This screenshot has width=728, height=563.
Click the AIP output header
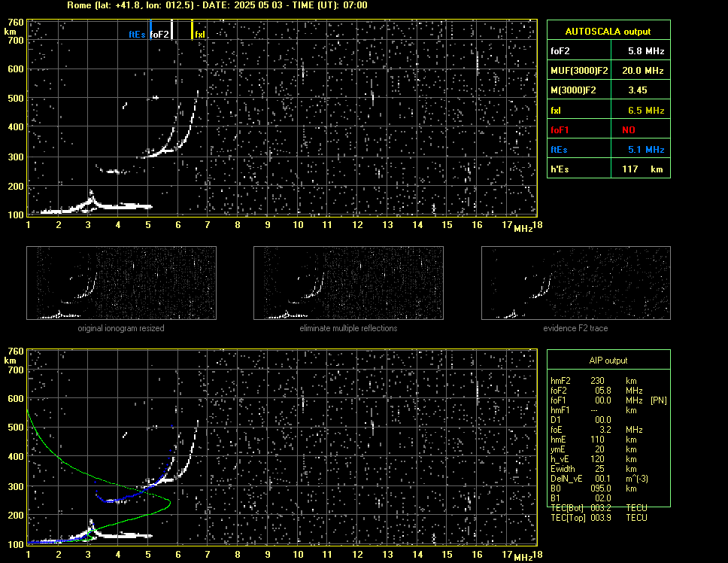point(608,361)
